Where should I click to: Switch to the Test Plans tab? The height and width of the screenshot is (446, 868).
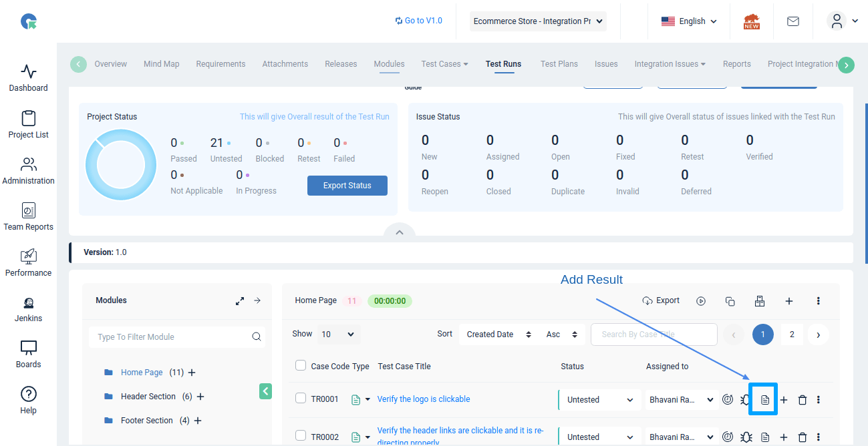pos(559,63)
